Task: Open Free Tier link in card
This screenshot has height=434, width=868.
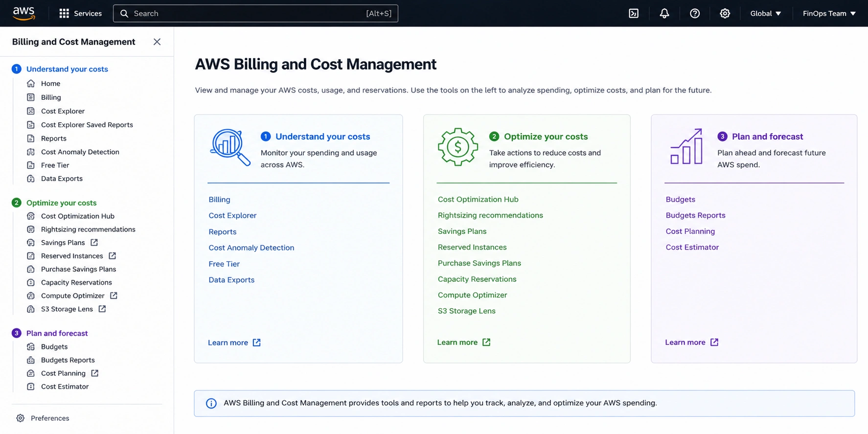Action: point(224,264)
